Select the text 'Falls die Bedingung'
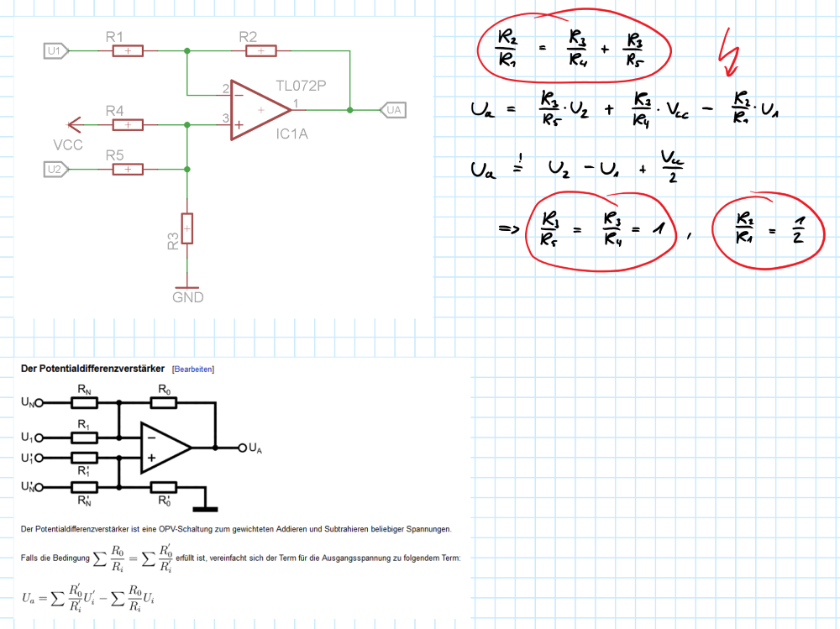 point(55,558)
